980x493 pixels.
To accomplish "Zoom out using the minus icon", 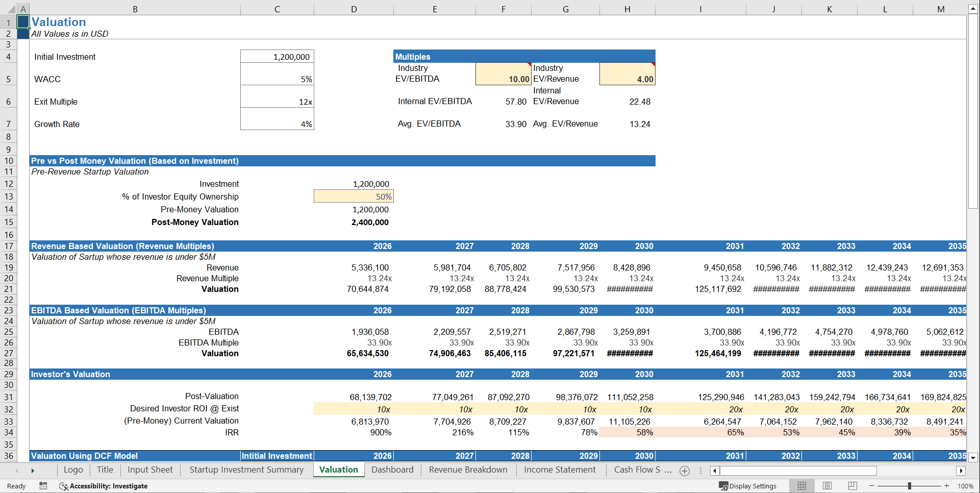I will (872, 486).
